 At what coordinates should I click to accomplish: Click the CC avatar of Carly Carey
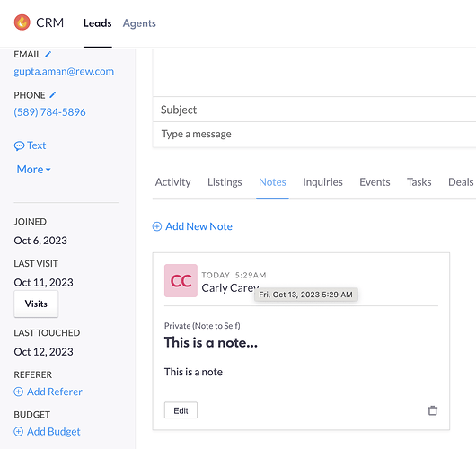(181, 280)
